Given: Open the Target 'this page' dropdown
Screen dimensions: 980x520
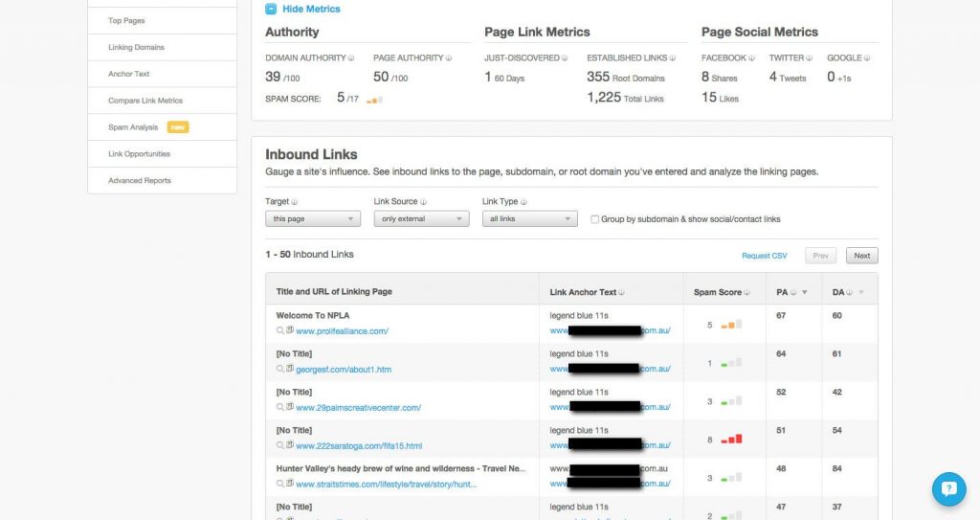Looking at the screenshot, I should coord(313,219).
